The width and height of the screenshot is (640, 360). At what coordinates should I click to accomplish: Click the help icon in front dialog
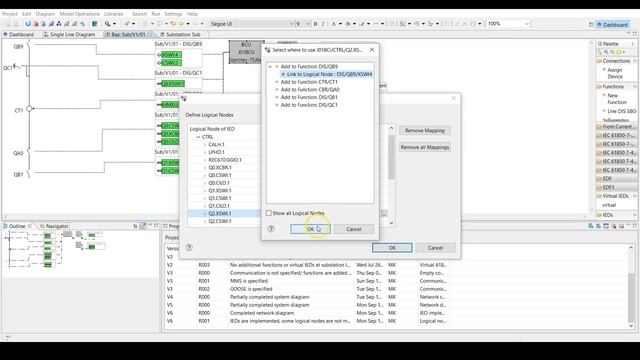pyautogui.click(x=271, y=229)
